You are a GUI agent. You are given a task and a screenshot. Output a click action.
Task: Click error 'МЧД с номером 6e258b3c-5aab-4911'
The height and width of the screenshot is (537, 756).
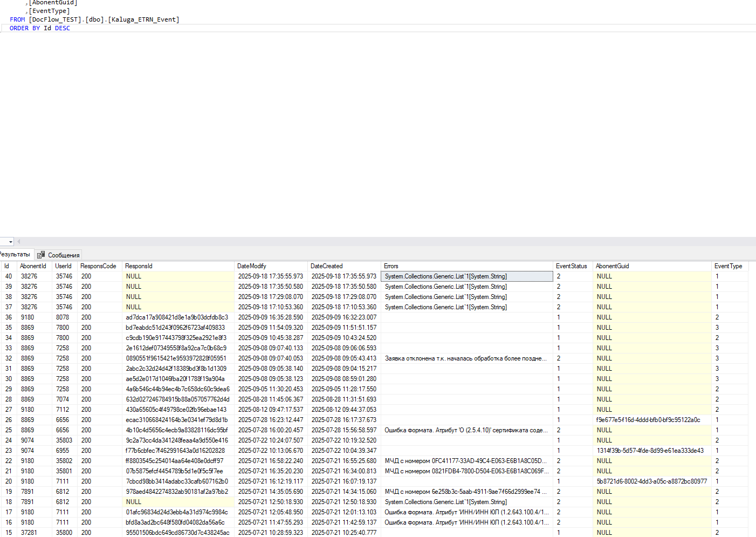(467, 492)
